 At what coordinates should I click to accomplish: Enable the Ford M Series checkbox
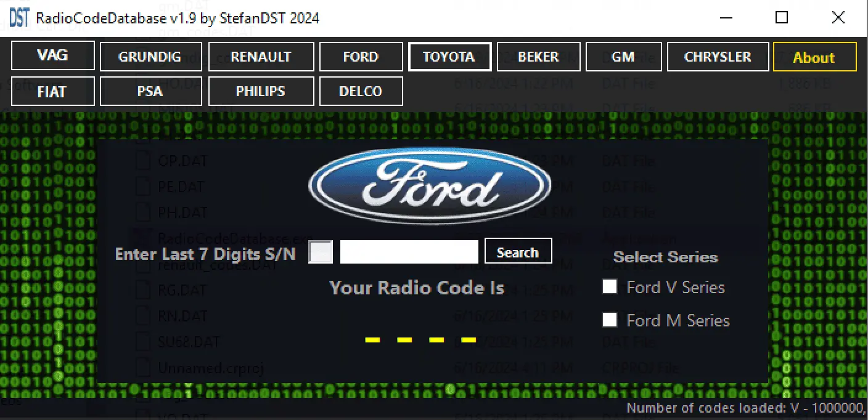click(610, 319)
